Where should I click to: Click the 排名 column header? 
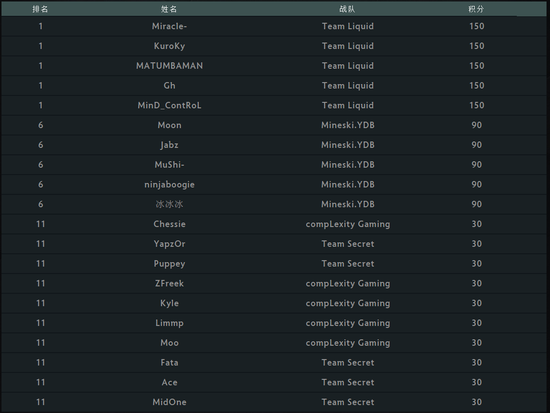(x=40, y=9)
